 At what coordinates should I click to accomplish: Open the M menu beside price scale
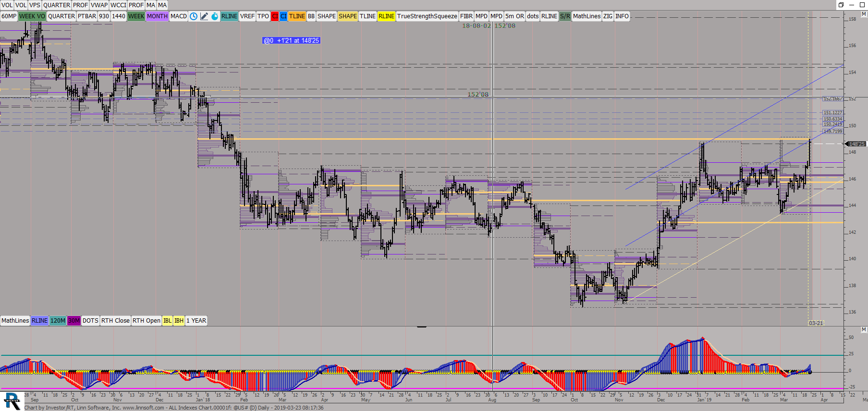coord(864,14)
